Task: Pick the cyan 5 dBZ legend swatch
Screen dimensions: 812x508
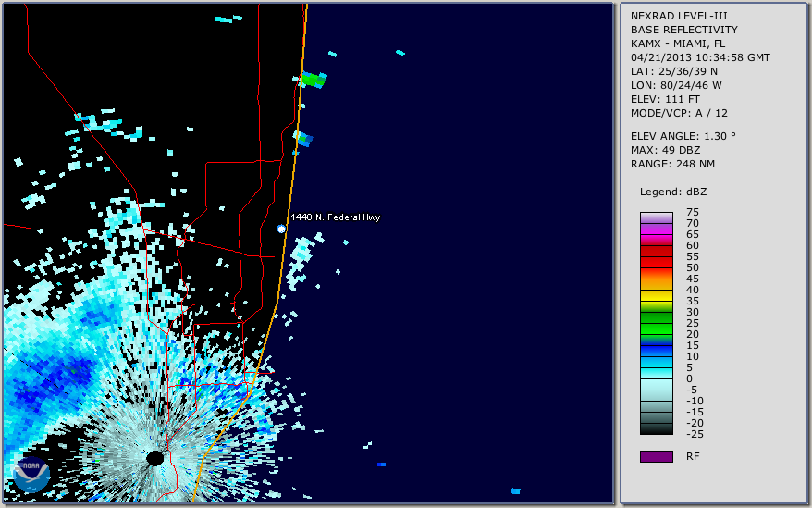Action: (657, 363)
